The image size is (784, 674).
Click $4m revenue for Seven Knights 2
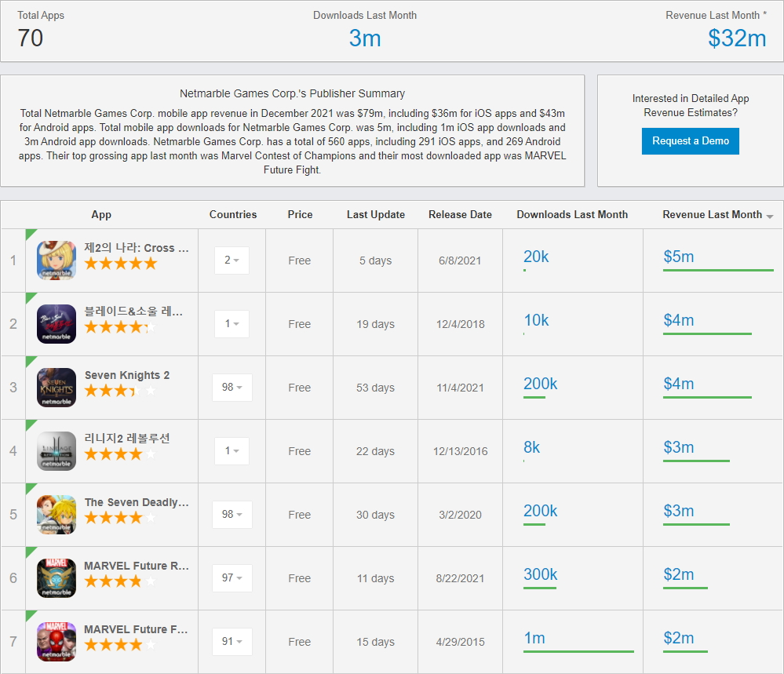click(x=679, y=384)
